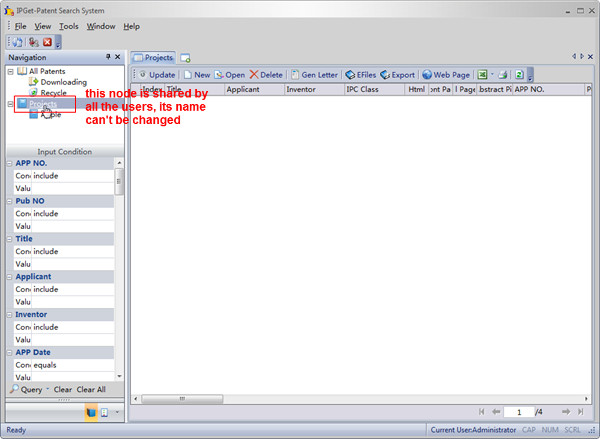Screen dimensions: 600x439
Task: Collapse the Projects tree node
Action: click(x=11, y=104)
